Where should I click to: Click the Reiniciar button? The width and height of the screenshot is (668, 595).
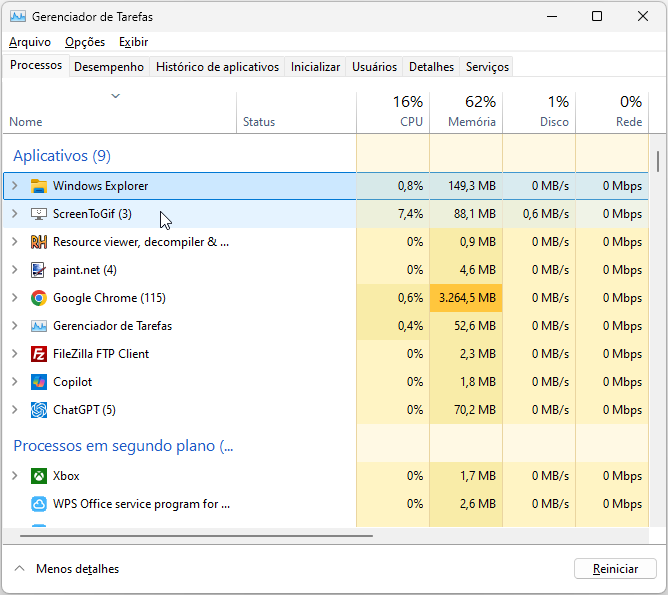(x=615, y=569)
